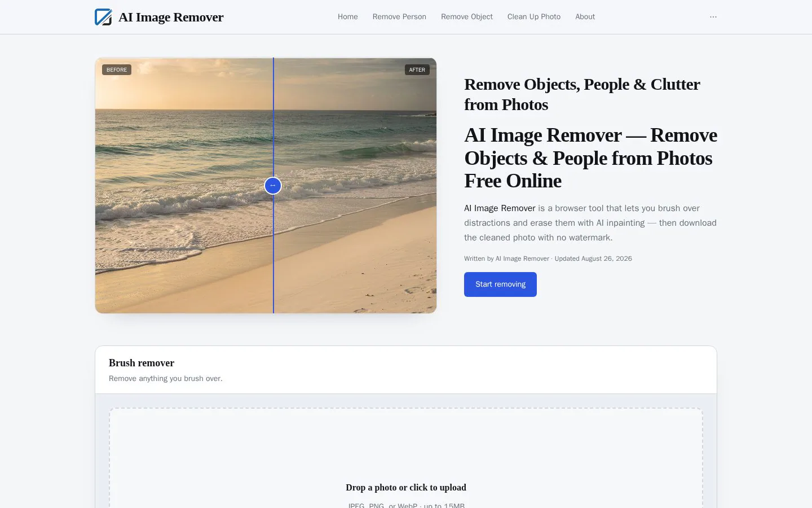Open the three-dot more menu in header

pos(713,17)
